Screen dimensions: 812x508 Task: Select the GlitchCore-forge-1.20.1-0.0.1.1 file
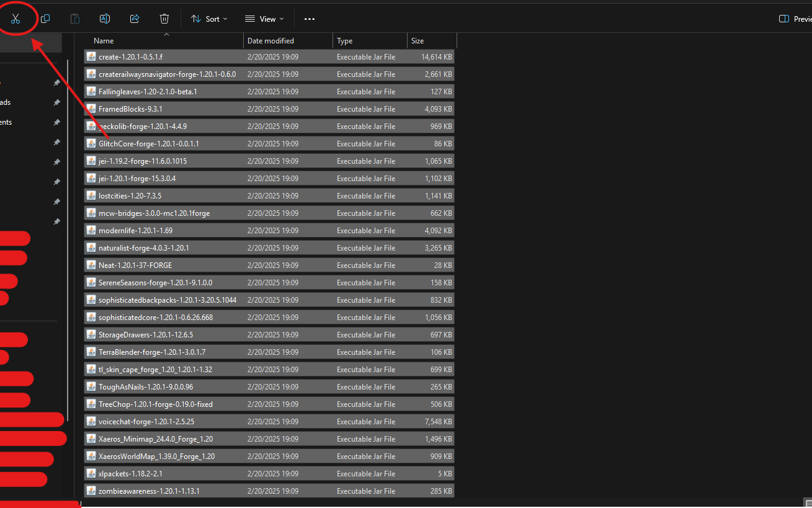tap(148, 143)
